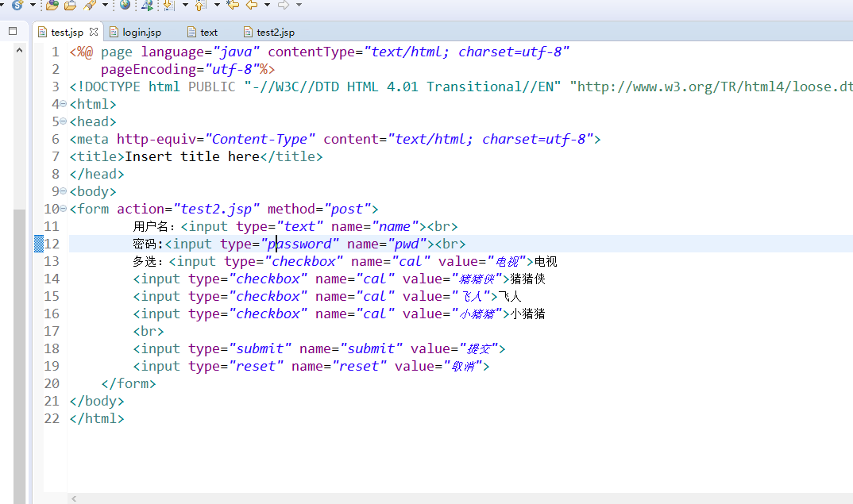Open the Back history dropdown arrow
The height and width of the screenshot is (504, 853).
pos(267,5)
